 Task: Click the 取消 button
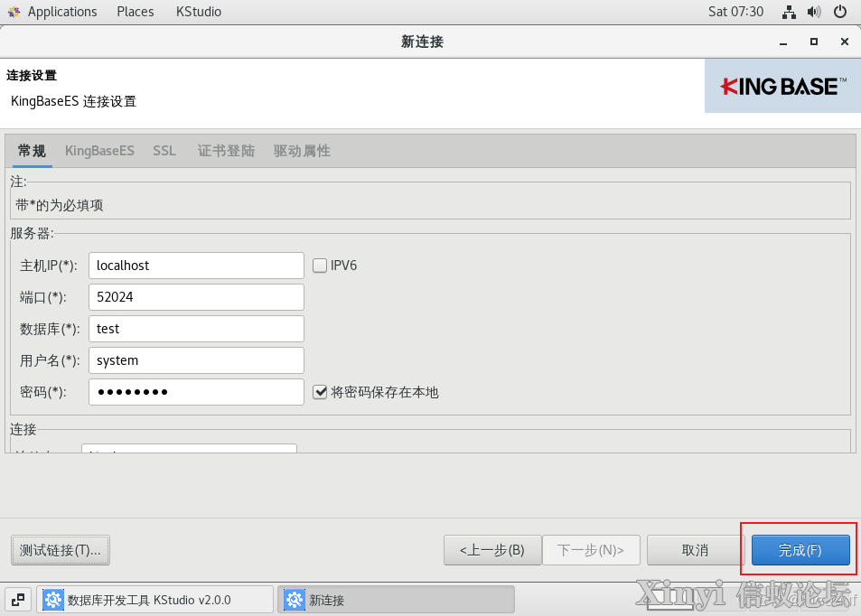[695, 550]
